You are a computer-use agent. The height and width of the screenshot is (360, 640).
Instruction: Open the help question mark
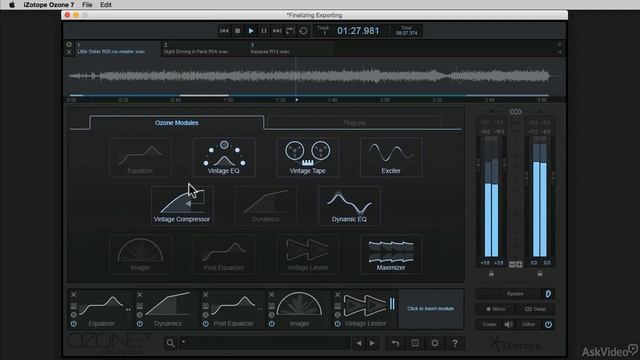pos(455,343)
